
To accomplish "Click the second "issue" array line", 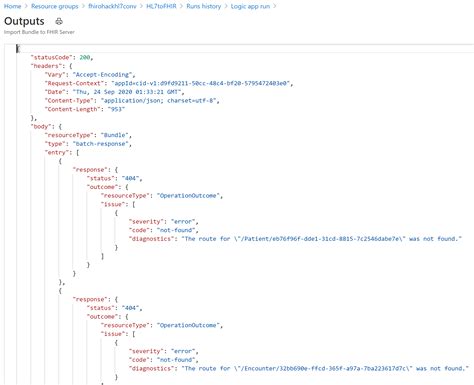I will [118, 334].
